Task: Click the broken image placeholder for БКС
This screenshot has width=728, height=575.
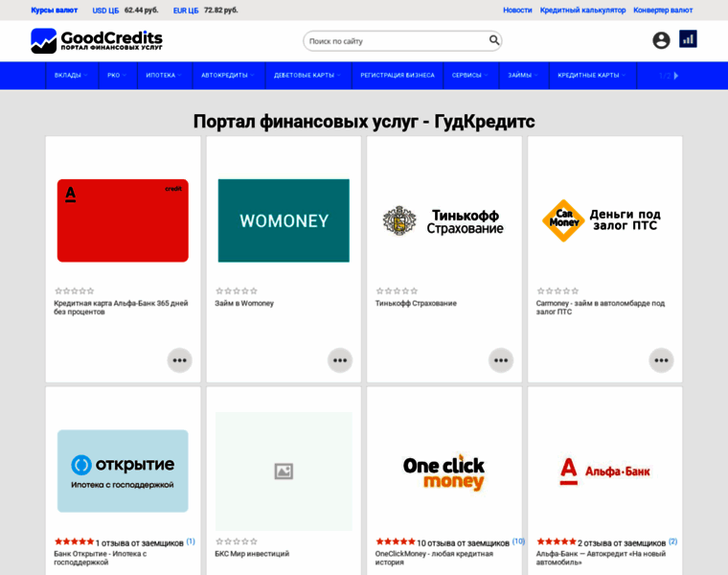Action: pyautogui.click(x=284, y=471)
